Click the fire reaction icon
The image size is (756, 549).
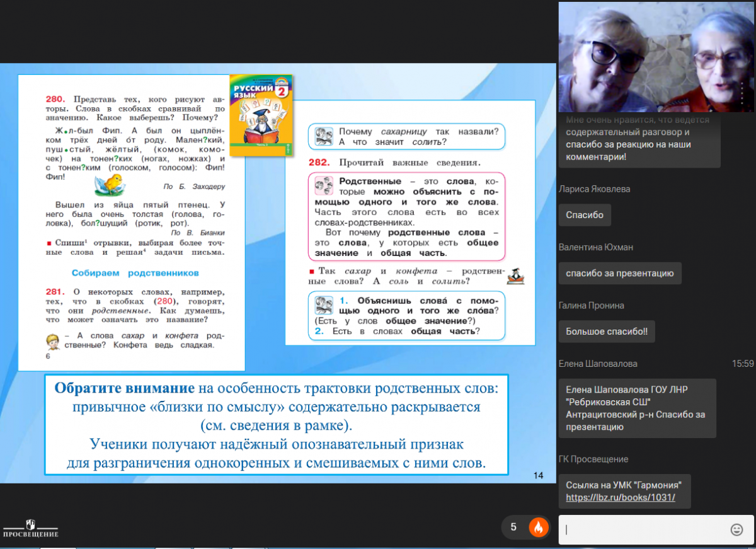(x=538, y=528)
